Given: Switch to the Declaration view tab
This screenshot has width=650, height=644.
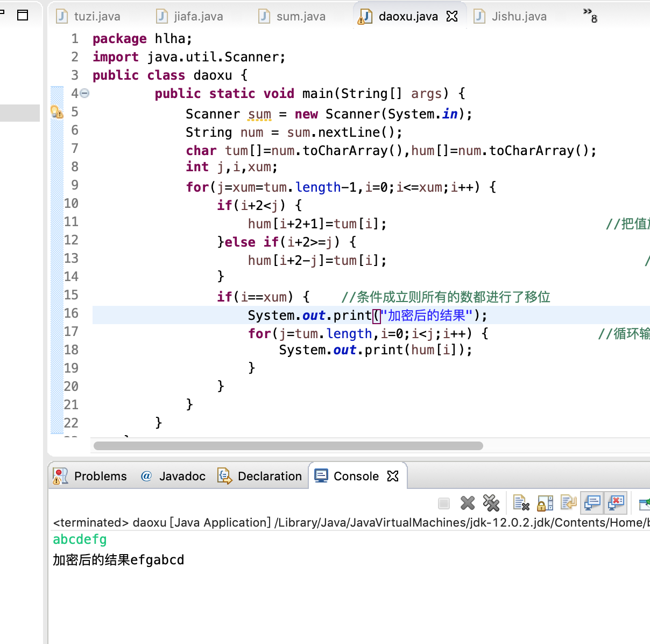Looking at the screenshot, I should 269,477.
